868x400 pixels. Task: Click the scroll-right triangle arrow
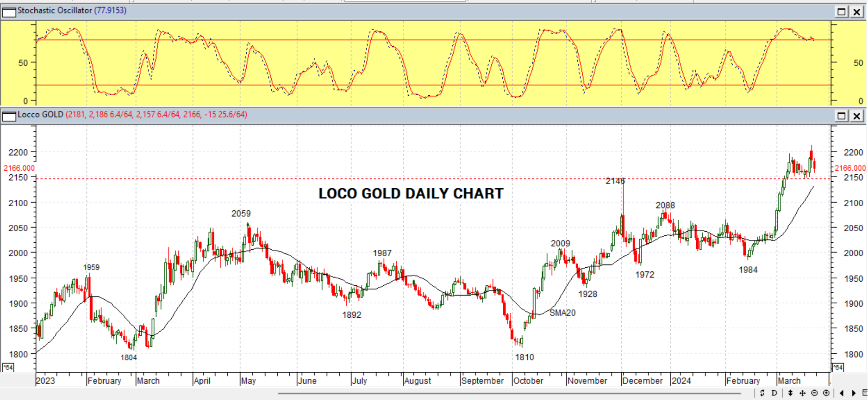tap(854, 393)
